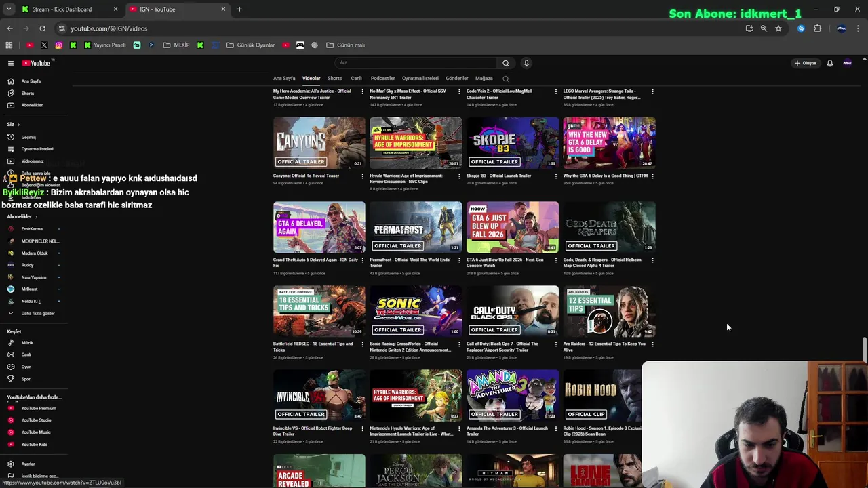Open 'Why the GTA 6 Delay Is a Good Thing' title
Viewport: 868px width, 488px height.
tap(605, 176)
